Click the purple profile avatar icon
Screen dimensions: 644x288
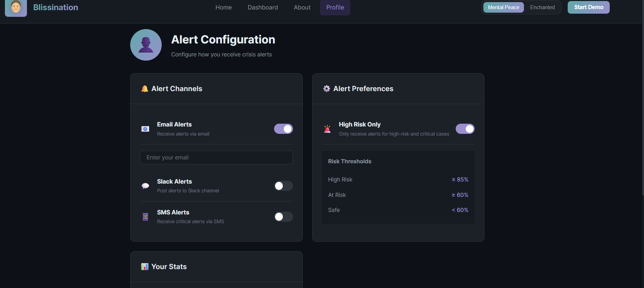tap(146, 45)
